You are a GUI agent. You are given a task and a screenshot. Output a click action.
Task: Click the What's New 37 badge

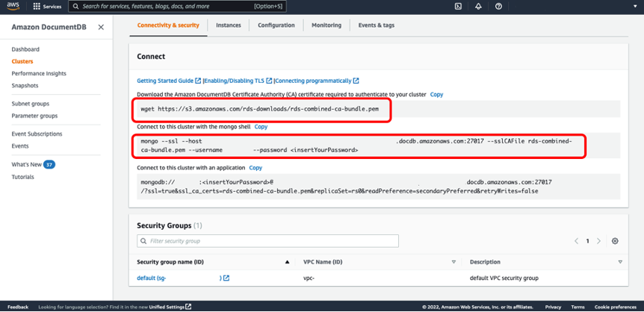49,165
